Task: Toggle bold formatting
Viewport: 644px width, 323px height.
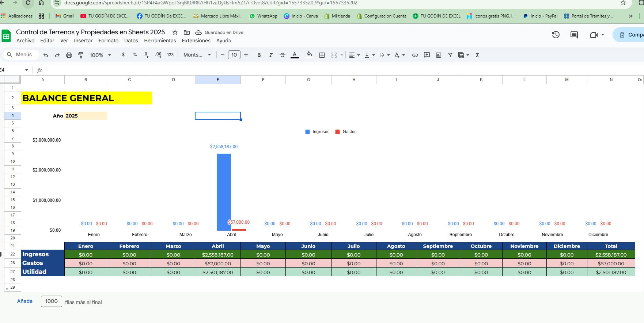Action: pyautogui.click(x=259, y=55)
